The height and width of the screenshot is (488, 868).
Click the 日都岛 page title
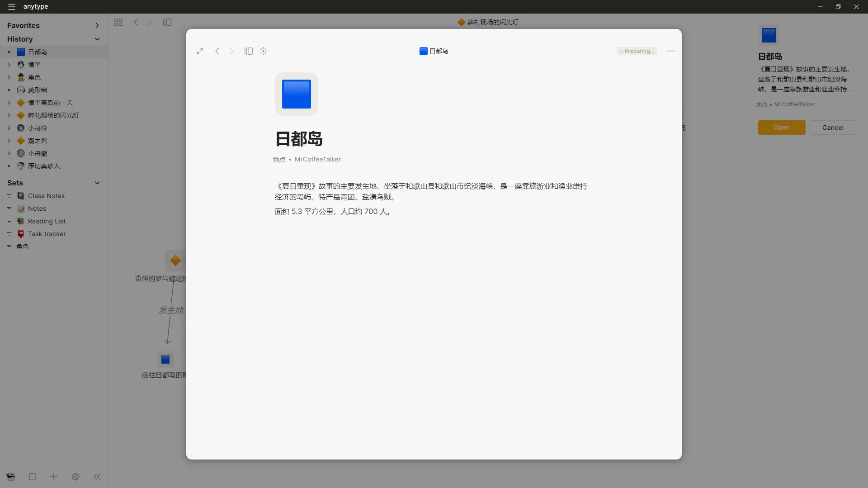point(299,139)
